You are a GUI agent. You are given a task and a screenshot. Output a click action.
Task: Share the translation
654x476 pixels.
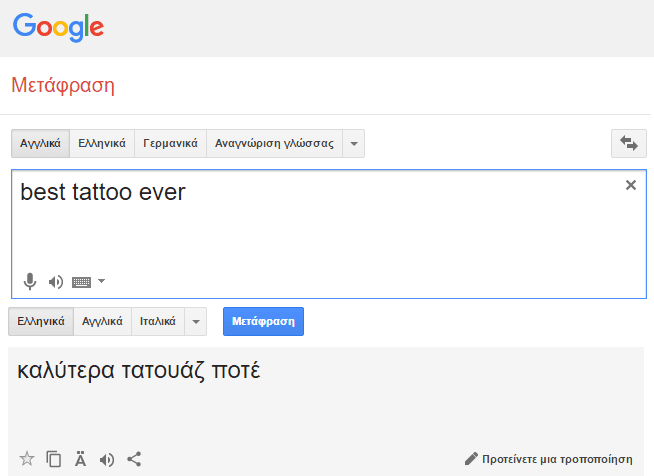point(134,459)
